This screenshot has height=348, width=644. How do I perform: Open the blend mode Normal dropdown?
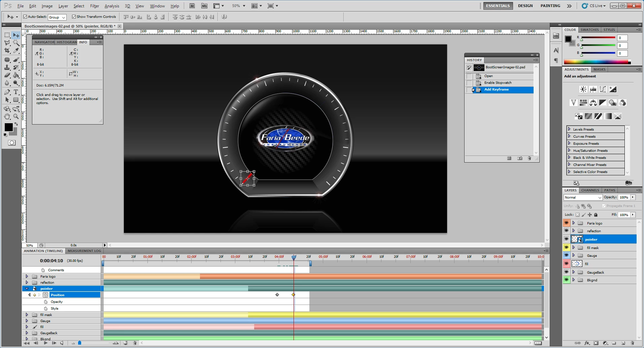tap(583, 198)
